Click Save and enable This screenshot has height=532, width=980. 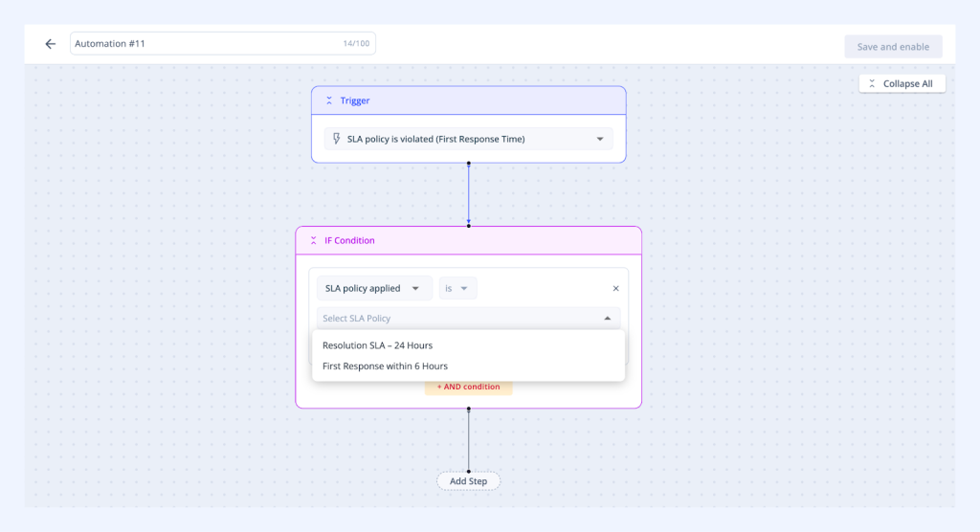click(892, 47)
